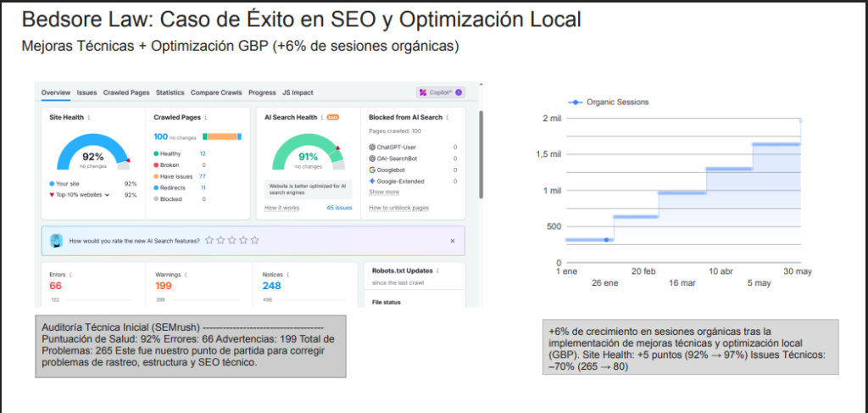The width and height of the screenshot is (868, 413).
Task: Click the How it works link
Action: 281,208
